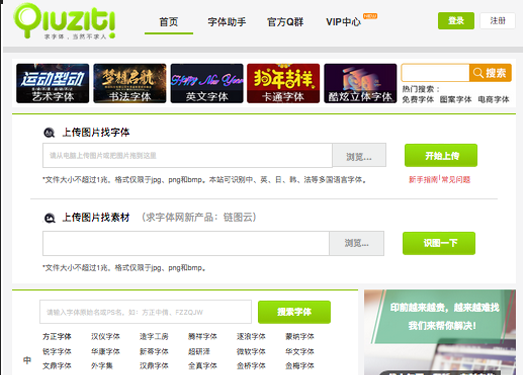
Task: Click icon beside 上传图片找字体 heading
Action: [x=49, y=133]
